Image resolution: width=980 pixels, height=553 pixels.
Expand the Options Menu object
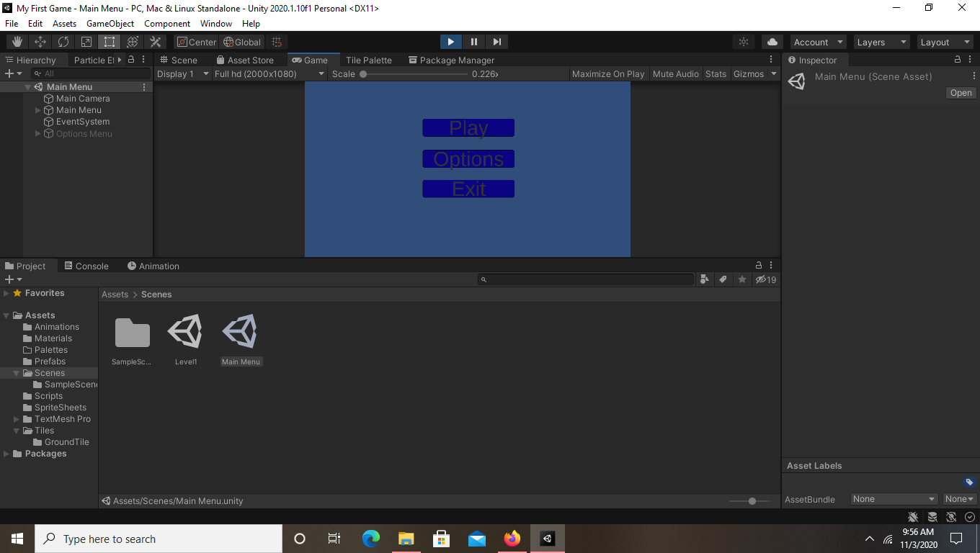point(38,133)
